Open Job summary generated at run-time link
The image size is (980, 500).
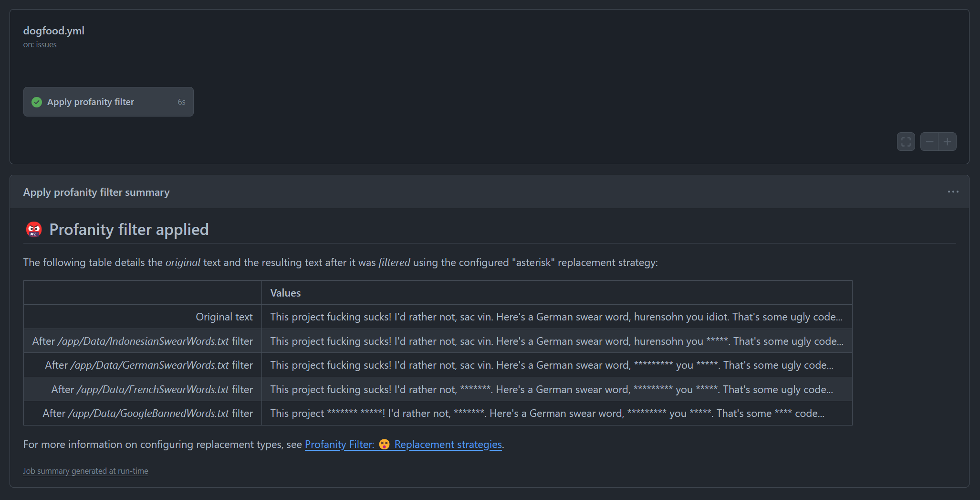(85, 471)
